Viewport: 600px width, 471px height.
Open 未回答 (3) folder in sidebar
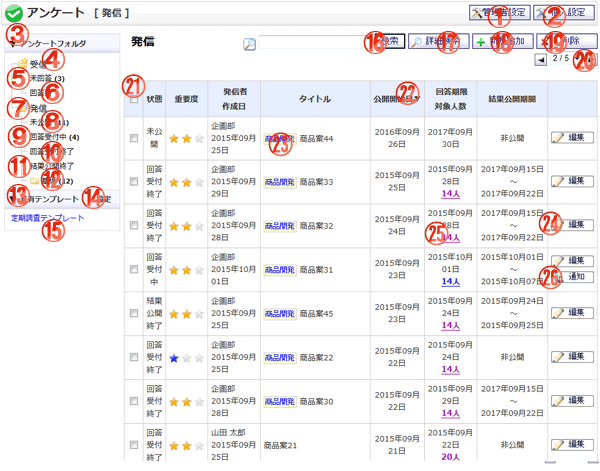(x=47, y=78)
